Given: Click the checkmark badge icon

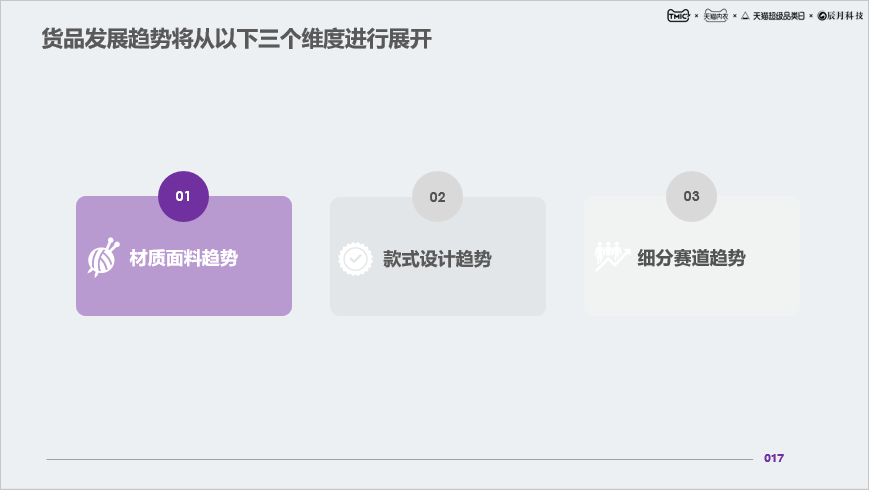Looking at the screenshot, I should (x=355, y=258).
